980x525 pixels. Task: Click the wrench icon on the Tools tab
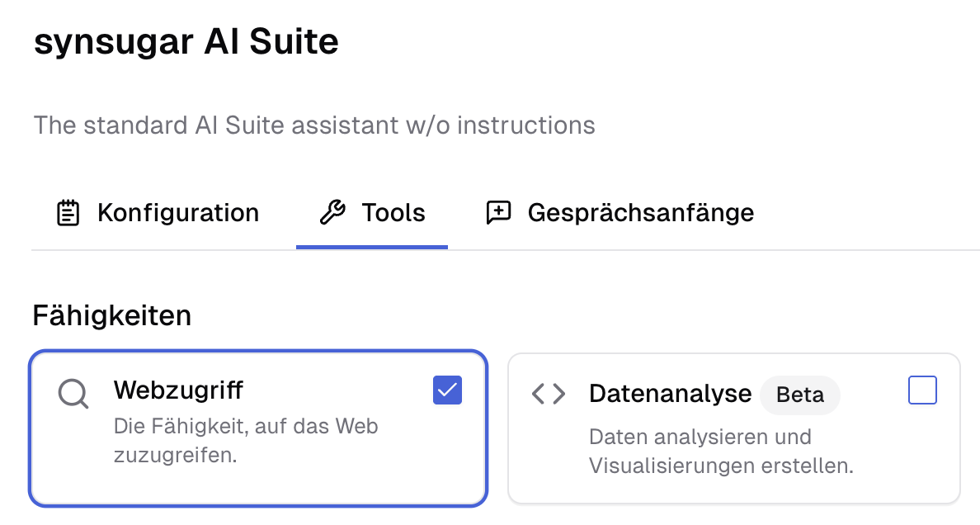[x=332, y=212]
